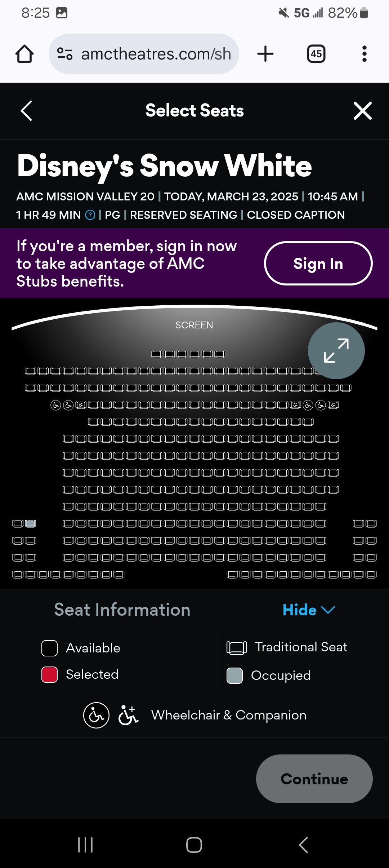The width and height of the screenshot is (389, 868).
Task: Collapse Seat Information with Hide
Action: coord(300,610)
